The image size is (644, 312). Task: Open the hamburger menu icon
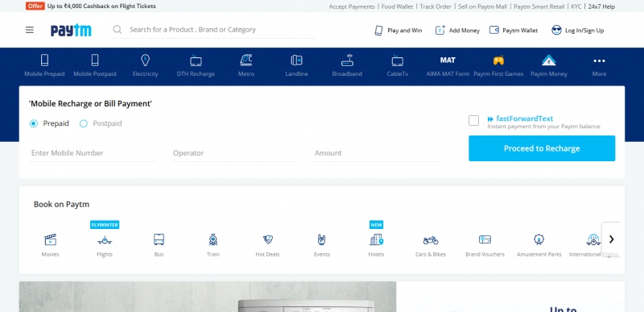pos(30,30)
